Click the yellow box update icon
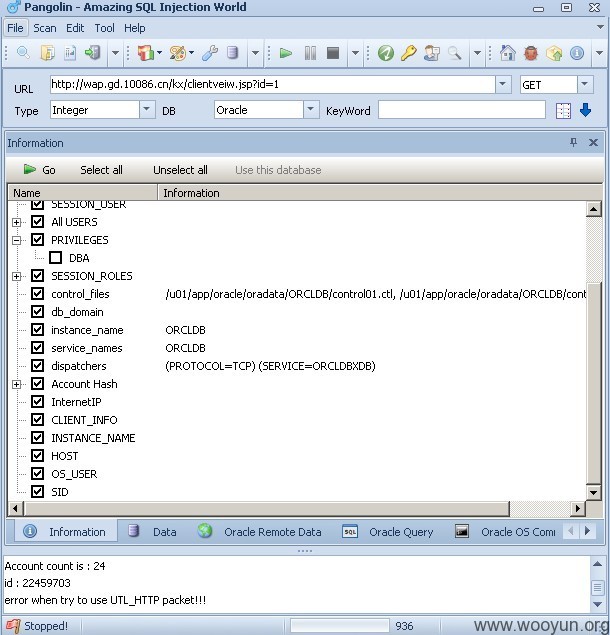610x635 pixels. (554, 53)
